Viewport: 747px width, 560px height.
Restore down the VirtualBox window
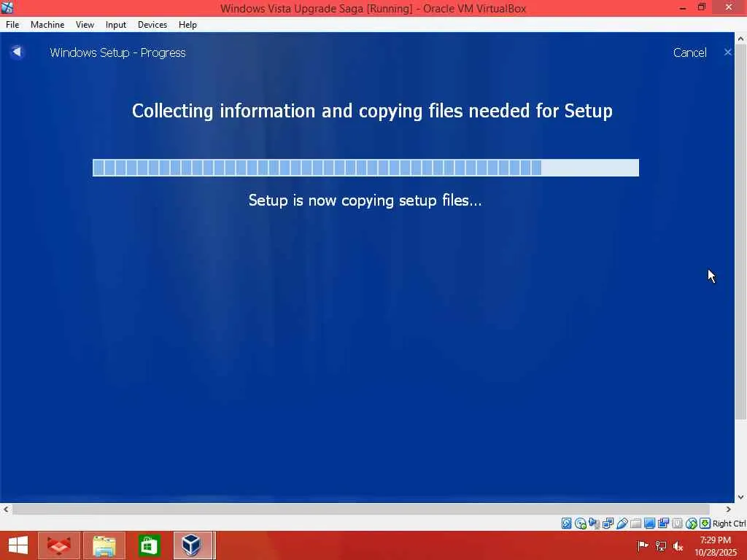click(702, 7)
